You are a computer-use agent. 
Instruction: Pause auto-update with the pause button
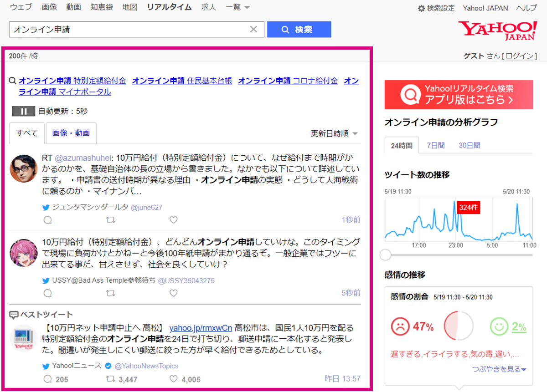click(x=23, y=111)
